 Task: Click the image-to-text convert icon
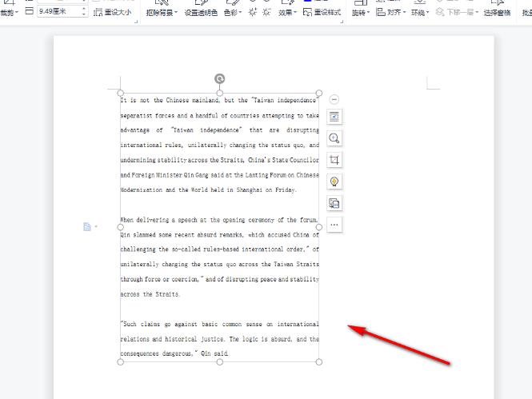pos(334,203)
